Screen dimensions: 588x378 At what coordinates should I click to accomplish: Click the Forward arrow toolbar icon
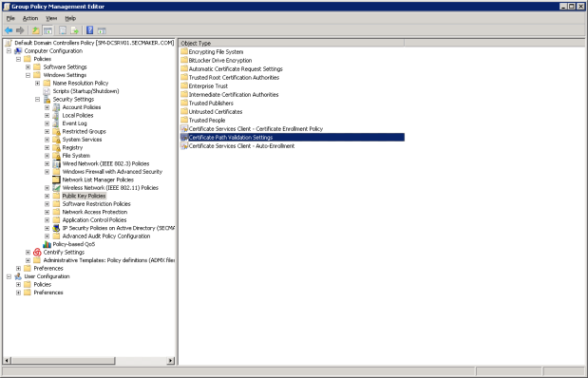tap(20, 30)
